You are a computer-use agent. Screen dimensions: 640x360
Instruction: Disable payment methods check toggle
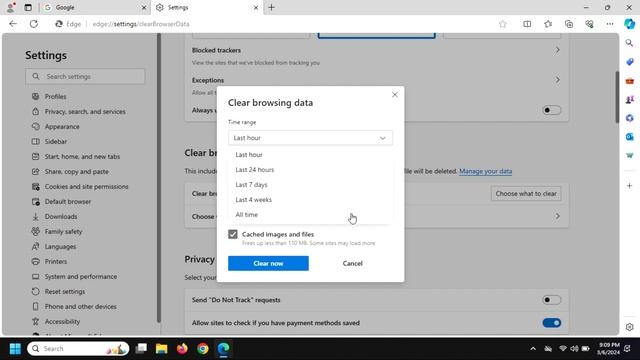coord(551,323)
